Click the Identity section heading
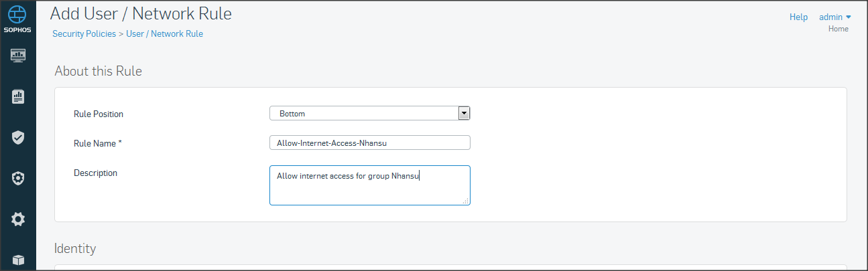868x271 pixels. (x=75, y=248)
